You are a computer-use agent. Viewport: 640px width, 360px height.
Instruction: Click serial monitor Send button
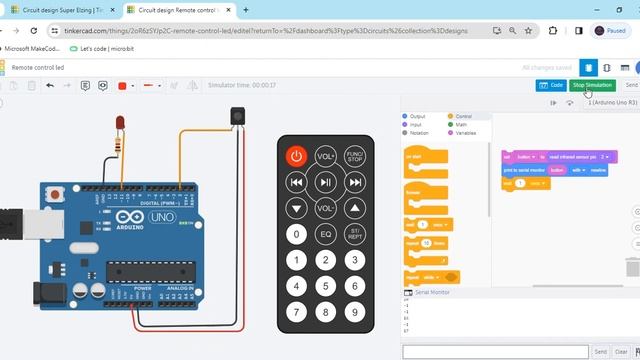600,351
